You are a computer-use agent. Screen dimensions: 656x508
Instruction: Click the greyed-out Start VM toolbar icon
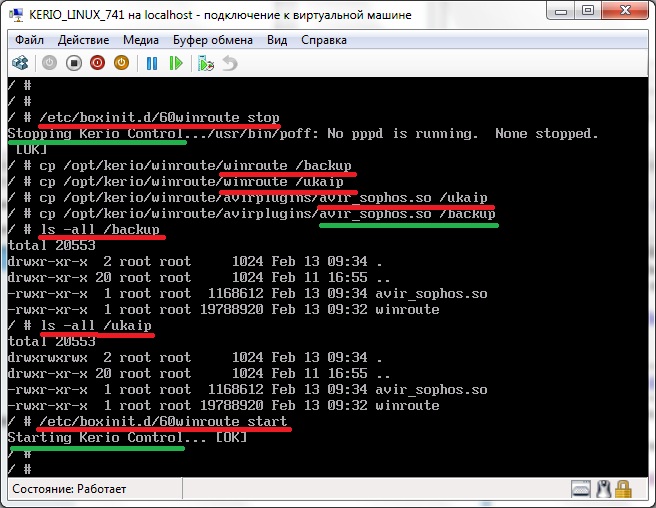pyautogui.click(x=50, y=63)
